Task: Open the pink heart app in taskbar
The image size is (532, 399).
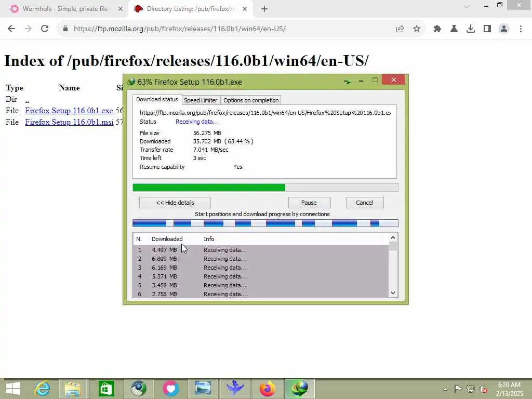Action: (x=170, y=389)
